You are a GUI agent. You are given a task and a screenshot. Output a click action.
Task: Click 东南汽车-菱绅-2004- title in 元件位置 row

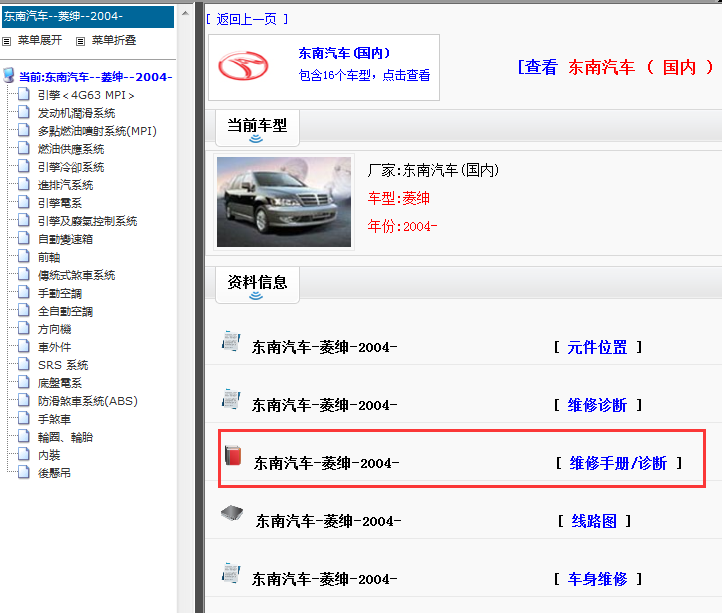tap(324, 347)
